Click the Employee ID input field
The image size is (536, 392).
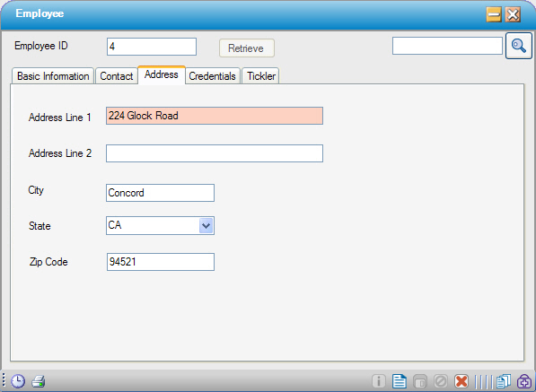click(152, 47)
